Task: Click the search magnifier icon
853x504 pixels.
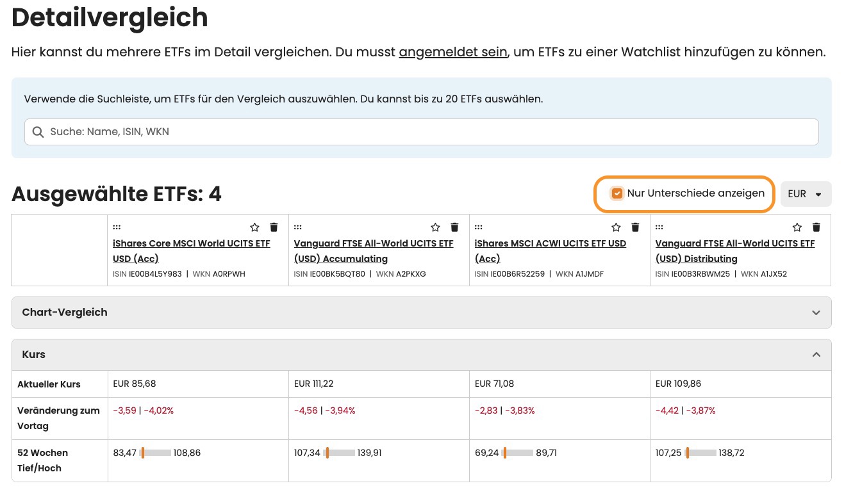Action: 38,132
